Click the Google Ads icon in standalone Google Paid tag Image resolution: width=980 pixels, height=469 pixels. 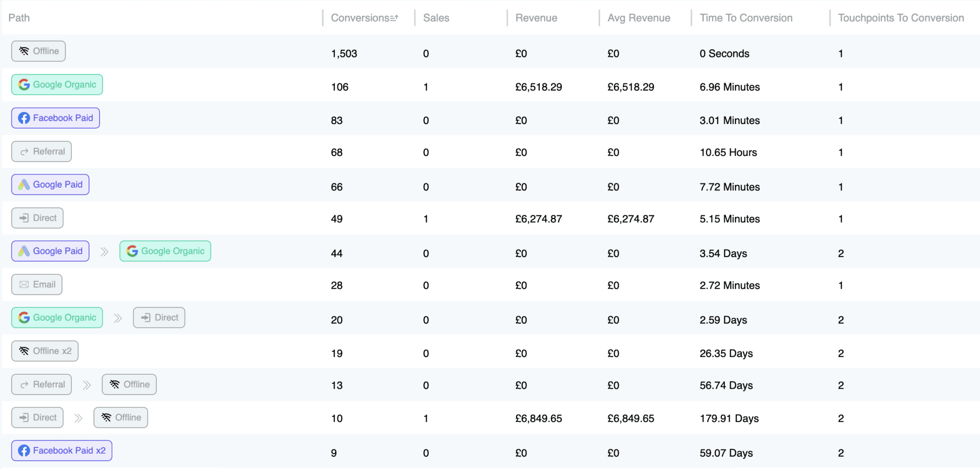24,185
